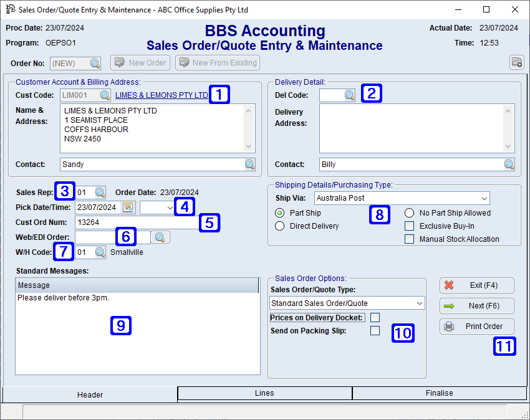Open the Order No lookup magnifier
530x420 pixels.
pyautogui.click(x=95, y=63)
